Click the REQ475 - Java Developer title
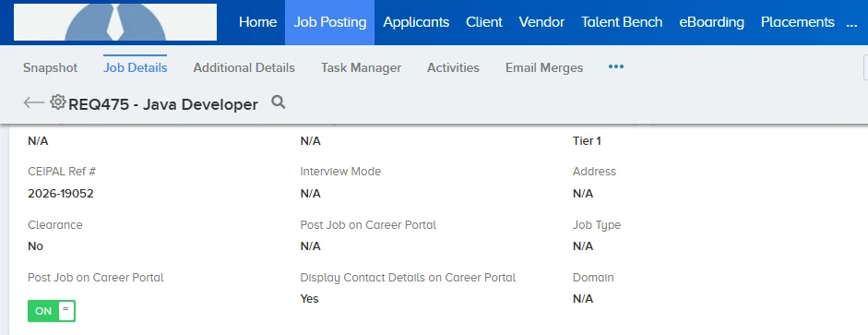 [x=163, y=104]
